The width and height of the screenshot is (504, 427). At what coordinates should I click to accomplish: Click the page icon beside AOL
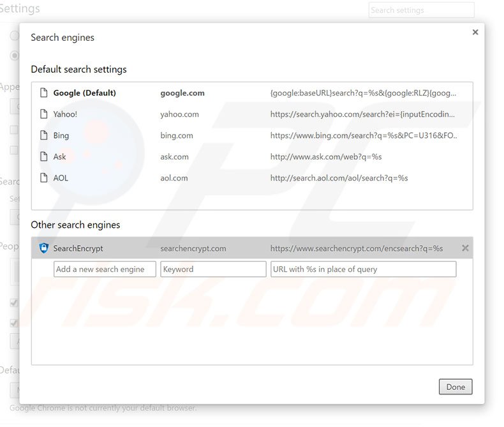tap(44, 177)
